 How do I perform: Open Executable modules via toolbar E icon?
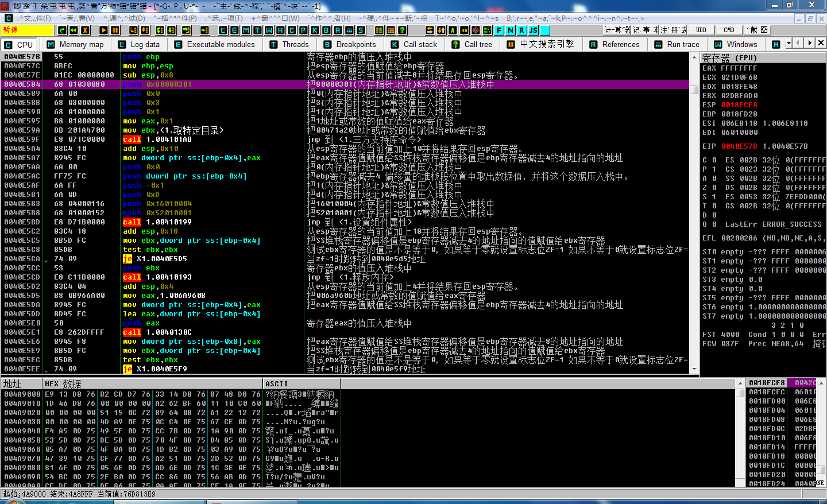(x=234, y=30)
